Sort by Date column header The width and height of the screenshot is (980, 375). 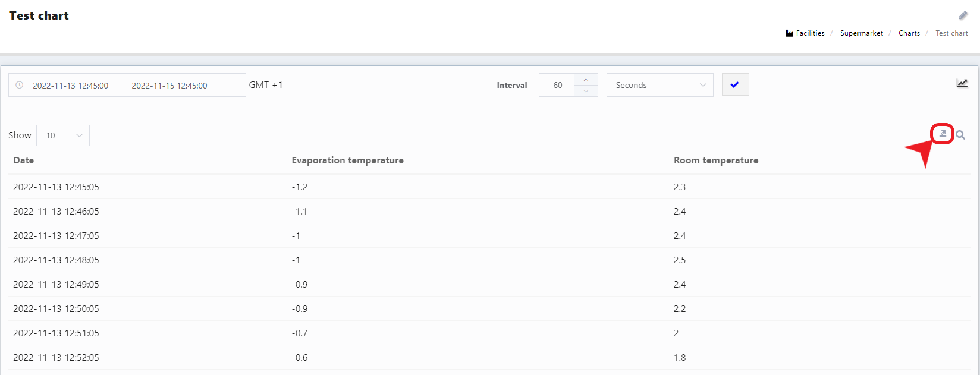[24, 160]
